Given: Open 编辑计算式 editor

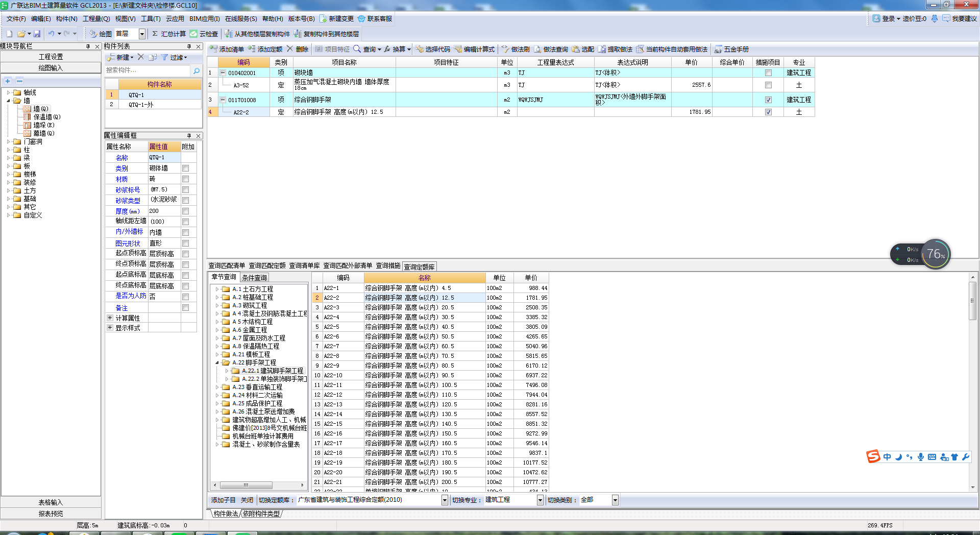Looking at the screenshot, I should (475, 49).
